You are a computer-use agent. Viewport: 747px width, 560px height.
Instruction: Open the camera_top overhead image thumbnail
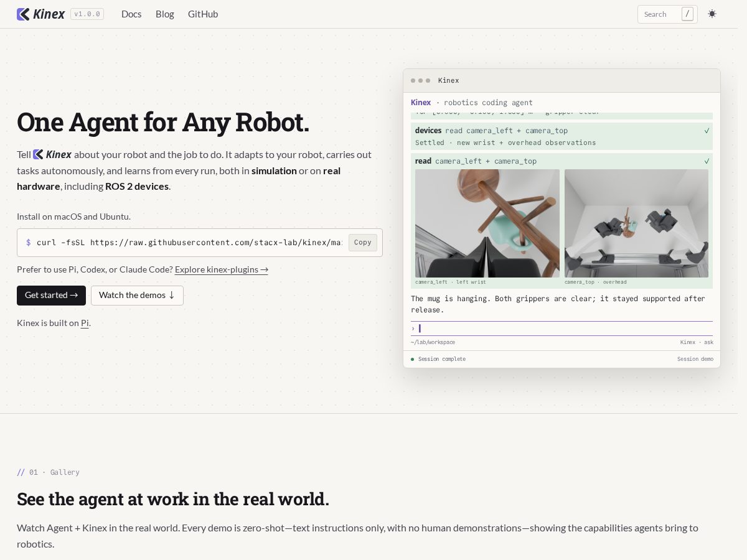coord(636,223)
